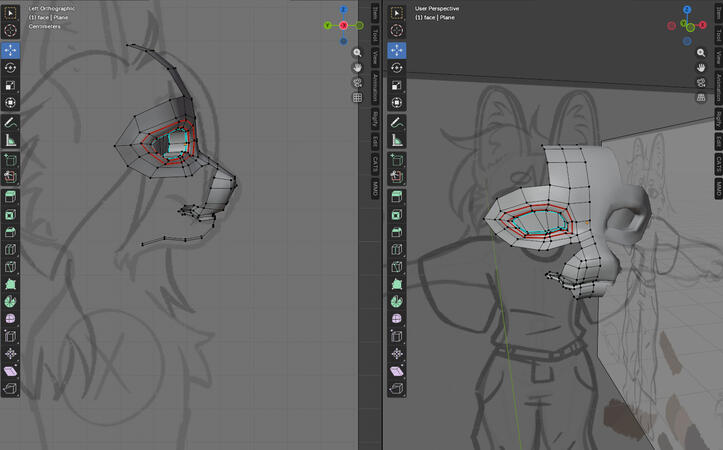723x450 pixels.
Task: Activate the Rotate tool in left viewport
Action: 10,68
